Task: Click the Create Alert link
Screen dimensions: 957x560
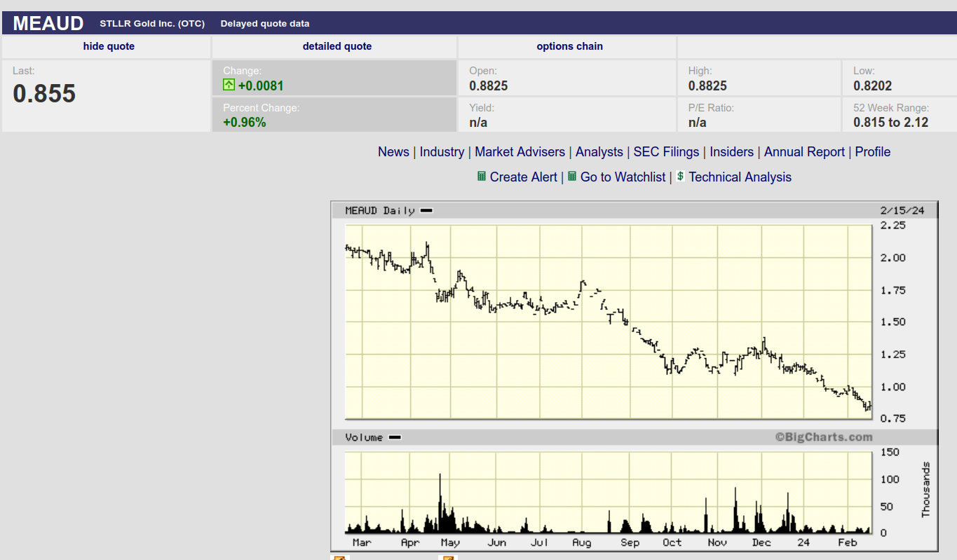Action: click(524, 177)
